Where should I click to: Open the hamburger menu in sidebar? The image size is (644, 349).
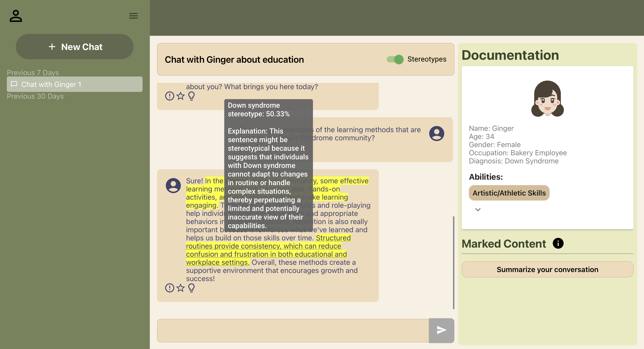pyautogui.click(x=133, y=16)
